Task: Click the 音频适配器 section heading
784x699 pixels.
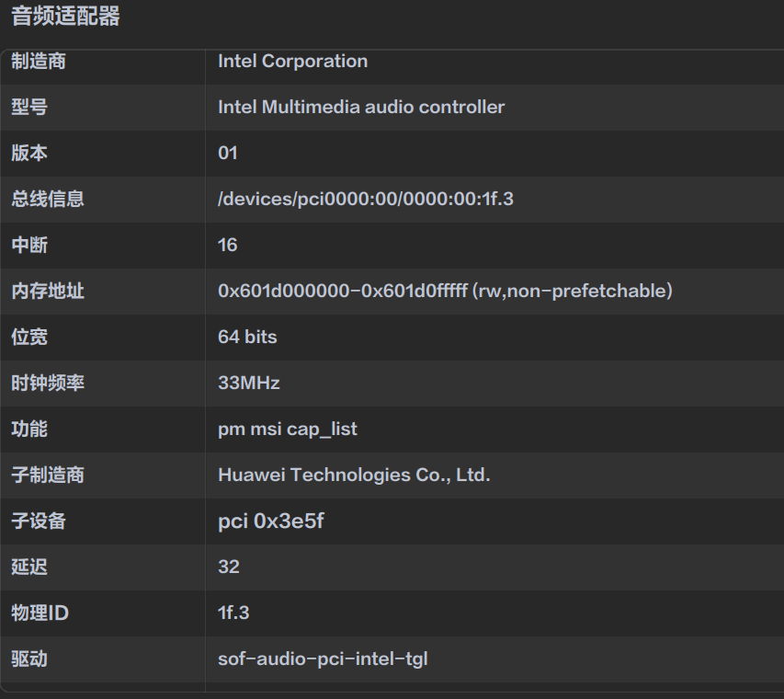Action: (65, 17)
